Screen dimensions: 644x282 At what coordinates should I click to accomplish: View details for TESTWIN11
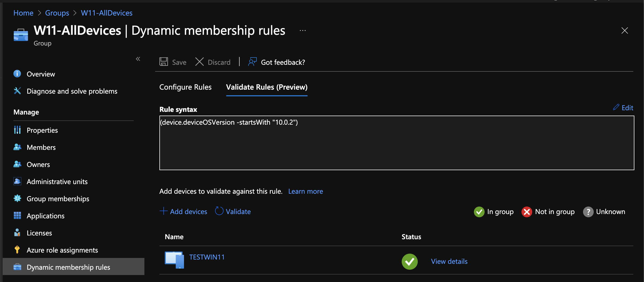tap(449, 261)
